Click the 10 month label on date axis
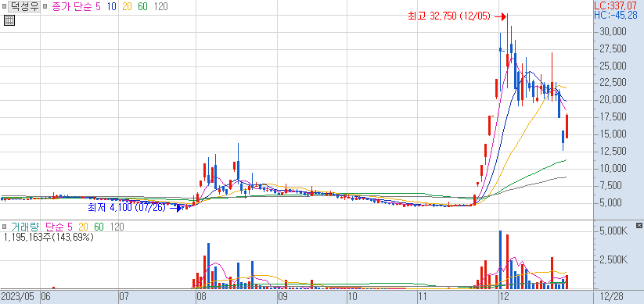 click(x=353, y=296)
